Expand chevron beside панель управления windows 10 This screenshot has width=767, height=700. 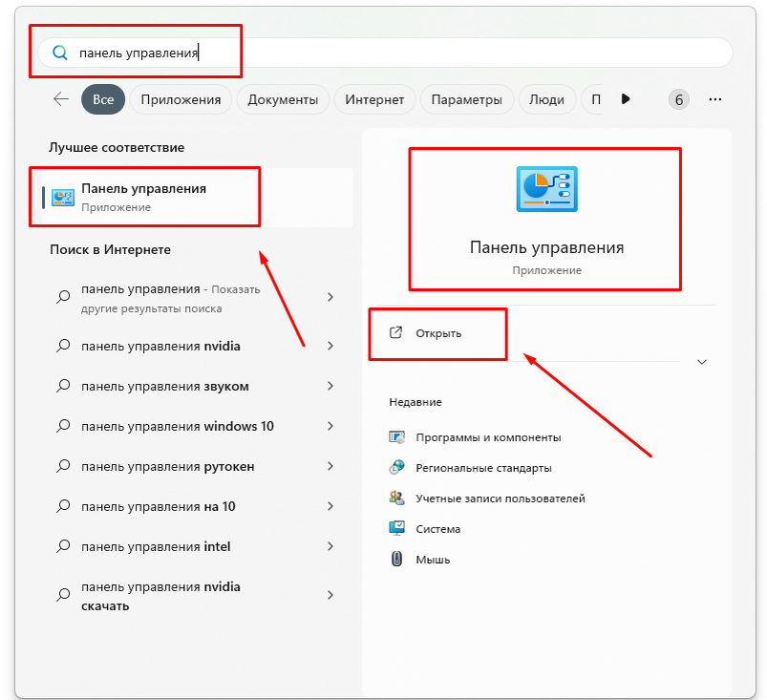330,426
